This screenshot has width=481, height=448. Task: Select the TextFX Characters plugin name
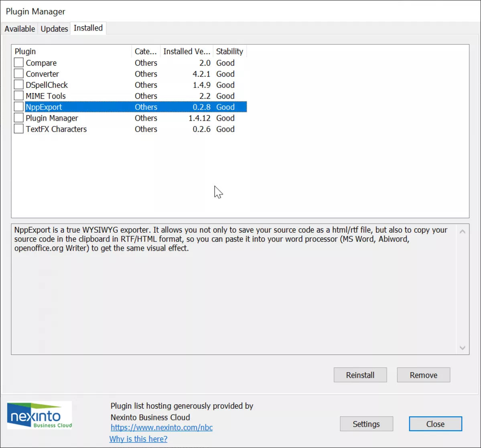click(56, 129)
